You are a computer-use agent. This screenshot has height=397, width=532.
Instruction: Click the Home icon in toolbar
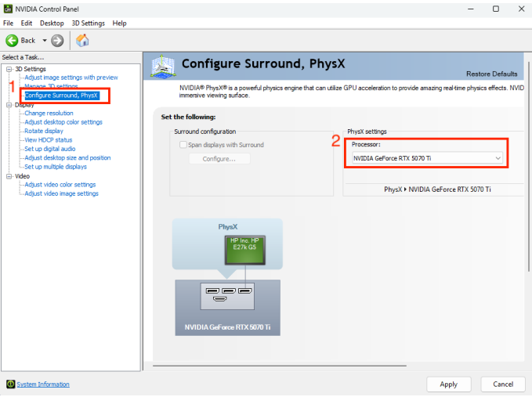coord(82,40)
